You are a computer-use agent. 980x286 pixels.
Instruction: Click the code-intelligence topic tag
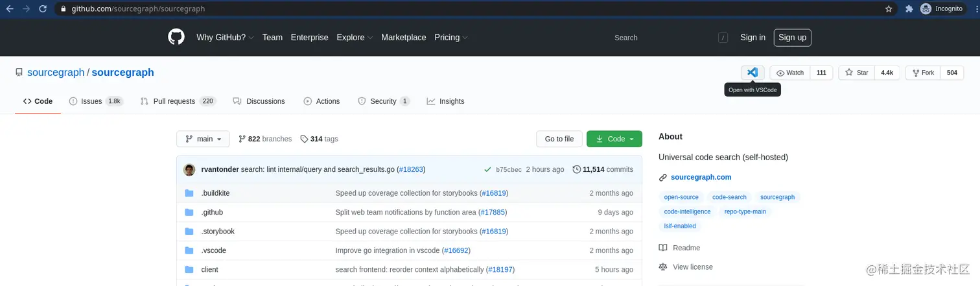pyautogui.click(x=687, y=211)
